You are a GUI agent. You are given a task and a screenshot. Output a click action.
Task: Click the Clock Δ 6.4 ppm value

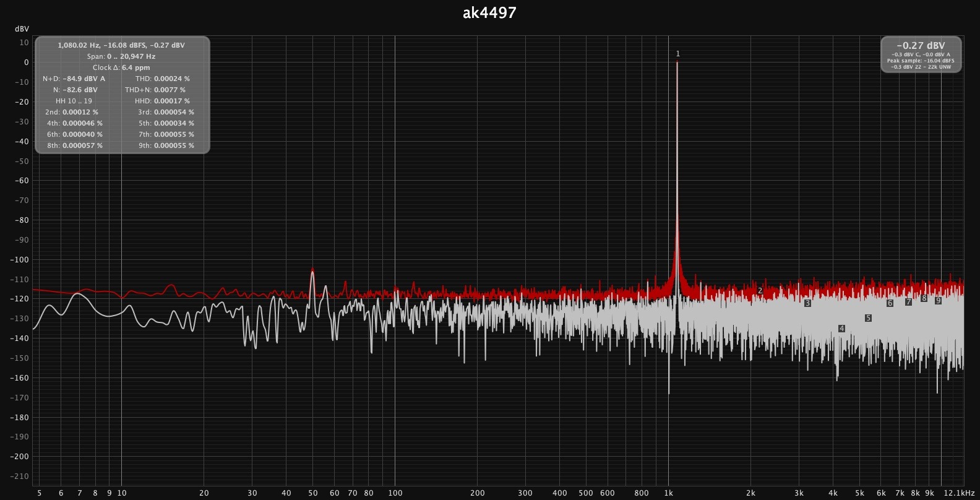click(x=121, y=67)
